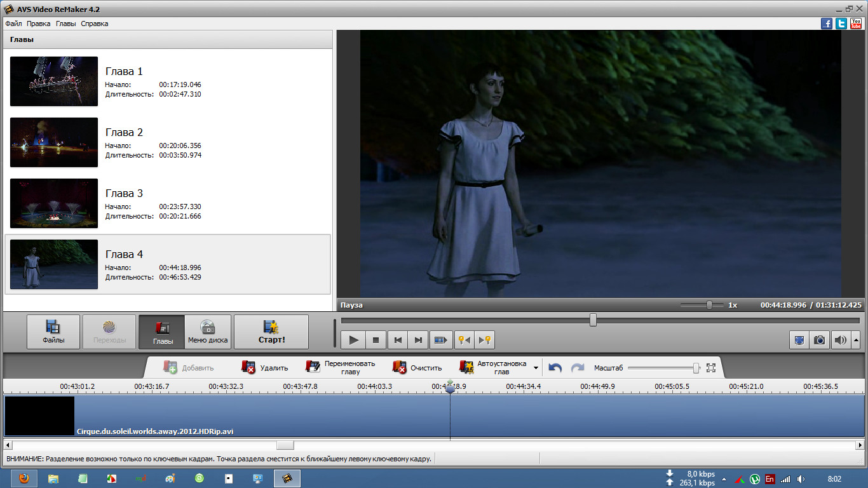
Task: Open the Файлы section button
Action: [x=53, y=332]
